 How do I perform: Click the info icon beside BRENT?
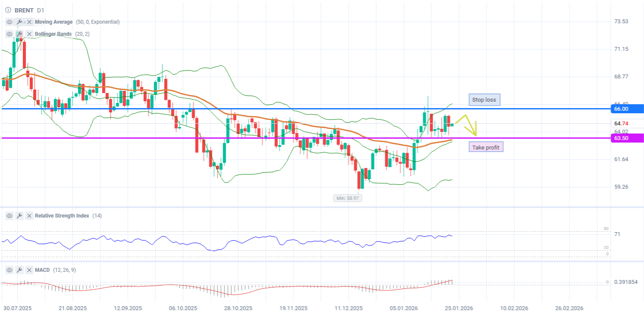[8, 10]
